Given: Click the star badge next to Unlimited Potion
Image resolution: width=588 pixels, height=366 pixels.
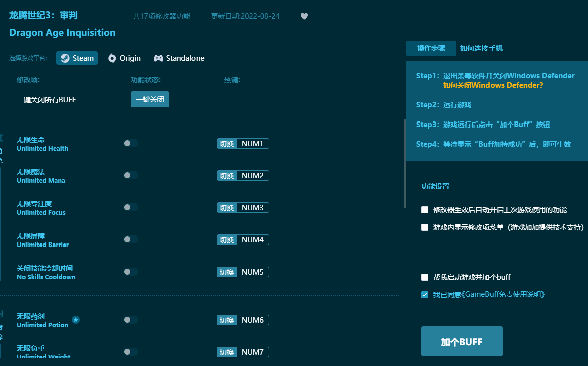Looking at the screenshot, I should point(76,320).
